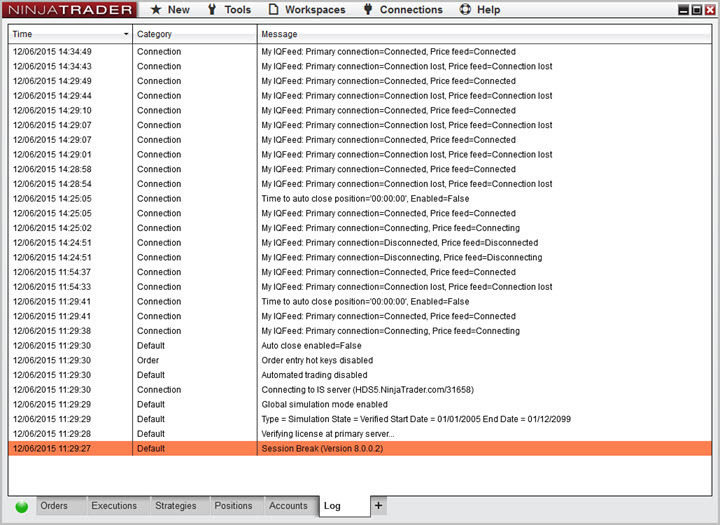Switch to the Orders tab
The height and width of the screenshot is (525, 720).
coord(62,506)
